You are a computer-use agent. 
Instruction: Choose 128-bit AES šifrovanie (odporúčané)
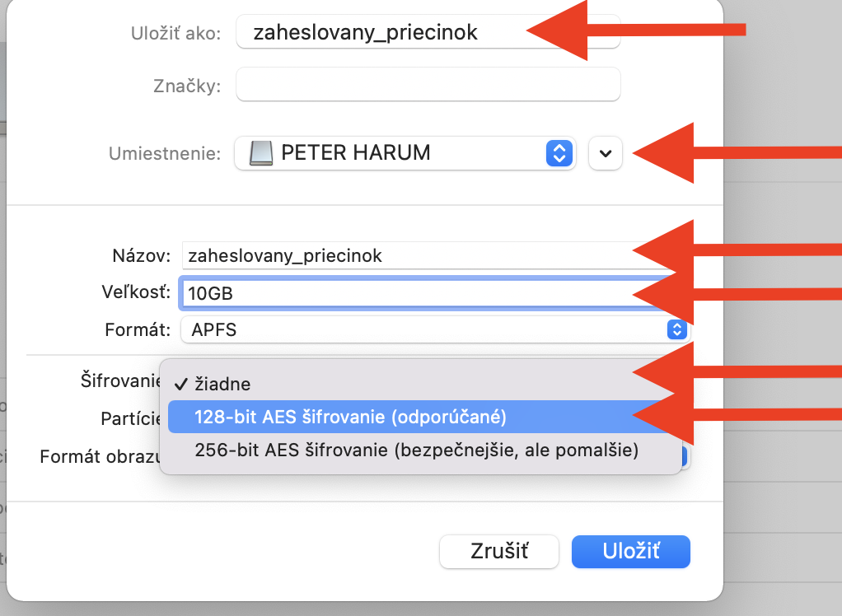click(x=350, y=418)
